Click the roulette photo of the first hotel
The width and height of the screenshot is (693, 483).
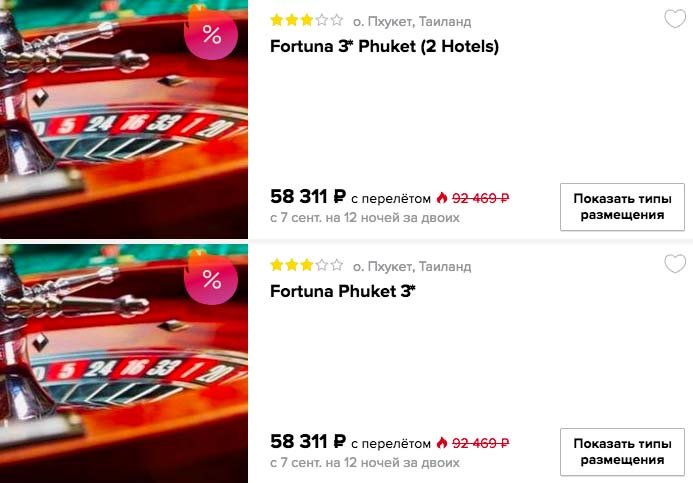[124, 119]
